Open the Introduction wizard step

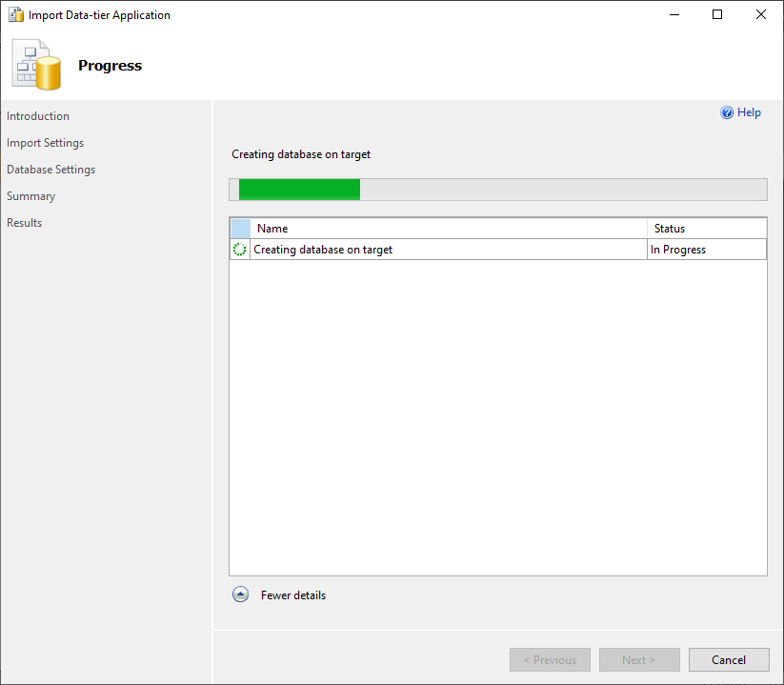click(x=37, y=115)
